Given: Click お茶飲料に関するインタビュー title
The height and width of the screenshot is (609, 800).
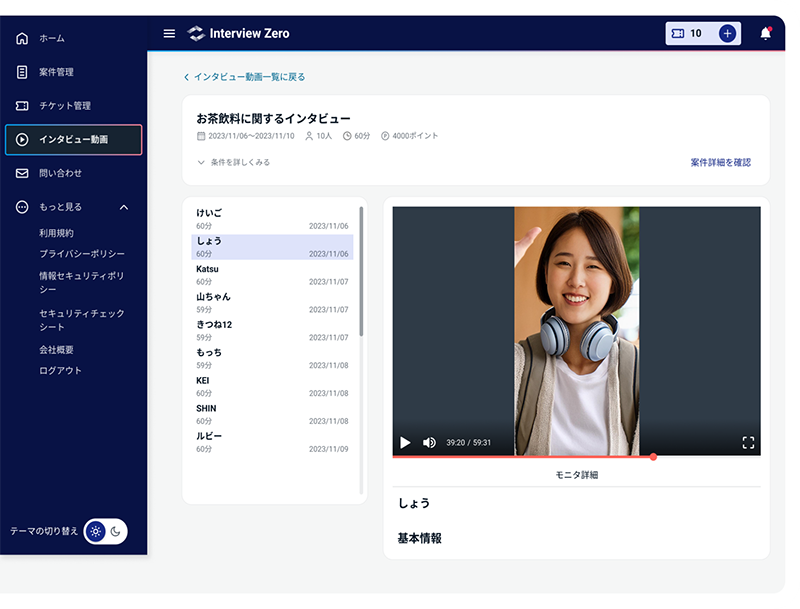Looking at the screenshot, I should pyautogui.click(x=273, y=119).
